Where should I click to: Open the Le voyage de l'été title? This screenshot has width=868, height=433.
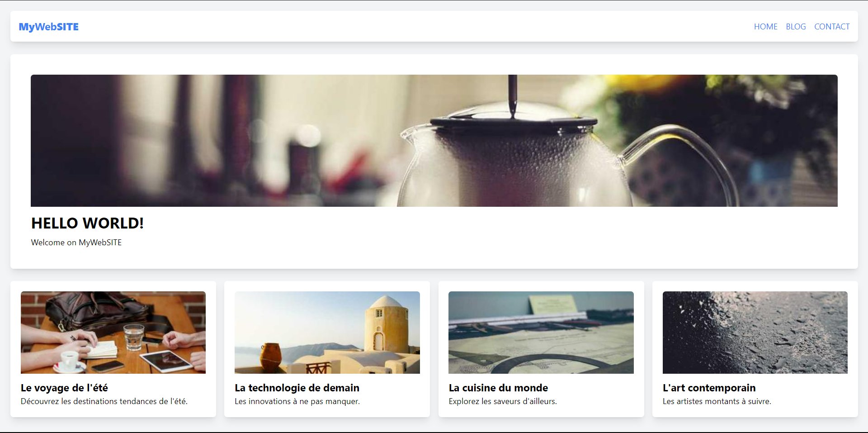64,388
